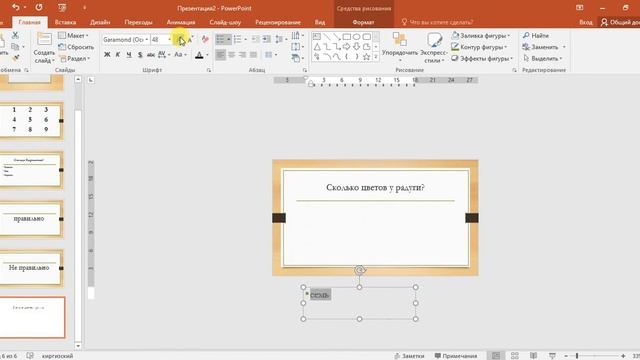Toggle strikethrough abc formatting
This screenshot has height=360, width=640.
(x=151, y=55)
